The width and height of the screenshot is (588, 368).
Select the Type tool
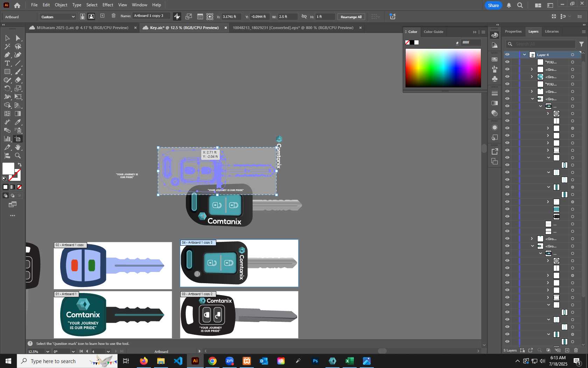7,63
